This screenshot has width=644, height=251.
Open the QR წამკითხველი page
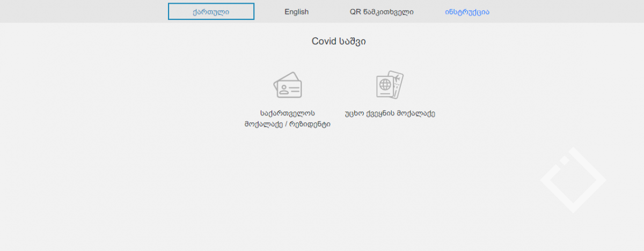pyautogui.click(x=382, y=12)
